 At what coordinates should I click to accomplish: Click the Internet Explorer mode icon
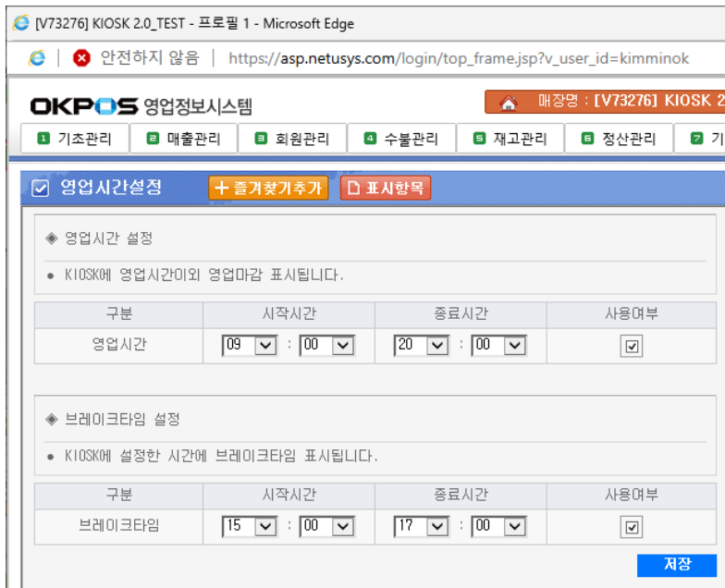coord(39,58)
